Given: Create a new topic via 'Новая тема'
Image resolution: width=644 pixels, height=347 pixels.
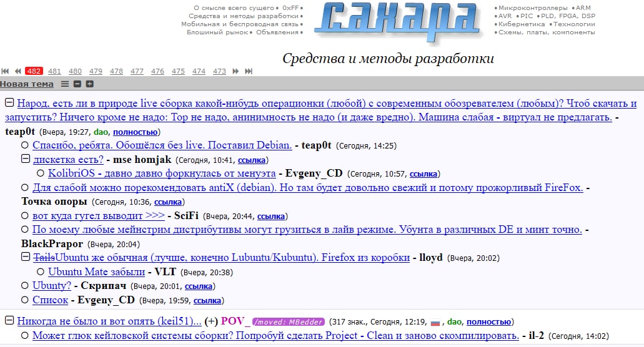Looking at the screenshot, I should coord(27,84).
